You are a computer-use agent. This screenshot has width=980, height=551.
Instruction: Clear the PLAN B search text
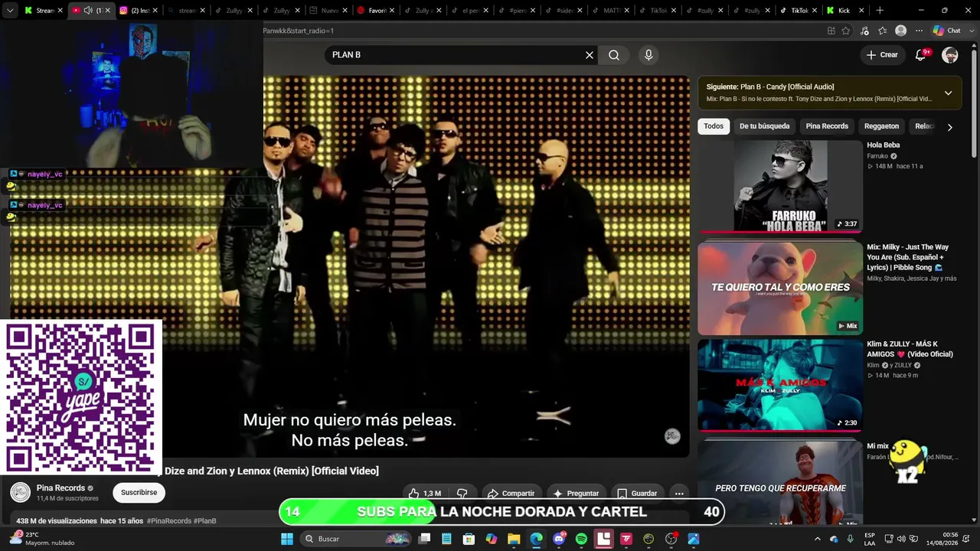click(x=590, y=55)
